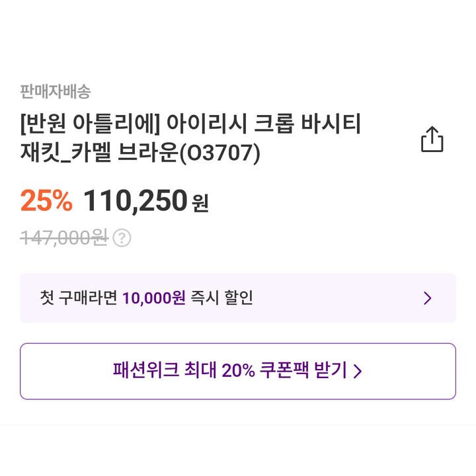The image size is (476, 476).
Task: Open the 패션위크 최대 20% 쿠폰팩 받기 button
Action: (x=238, y=371)
